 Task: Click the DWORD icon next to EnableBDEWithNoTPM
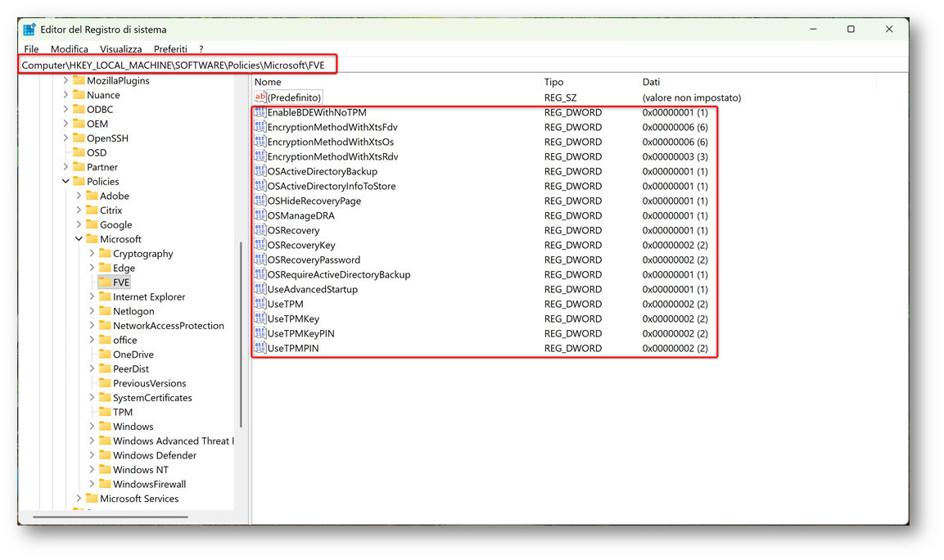point(260,113)
